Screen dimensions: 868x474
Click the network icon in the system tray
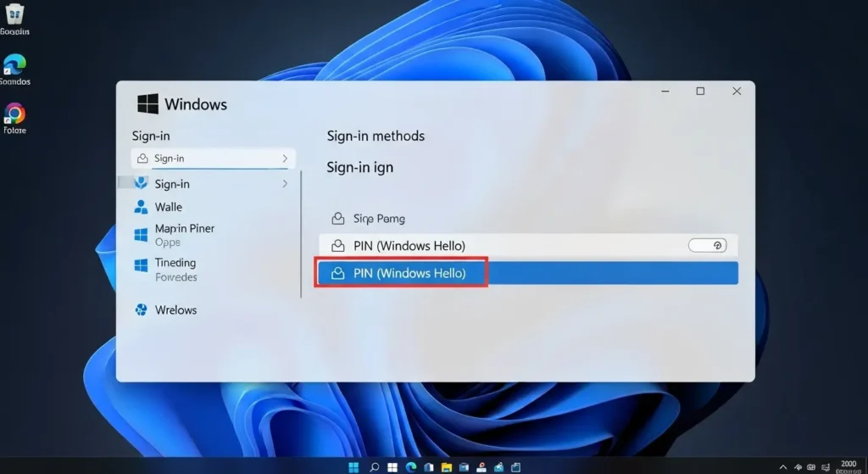798,467
